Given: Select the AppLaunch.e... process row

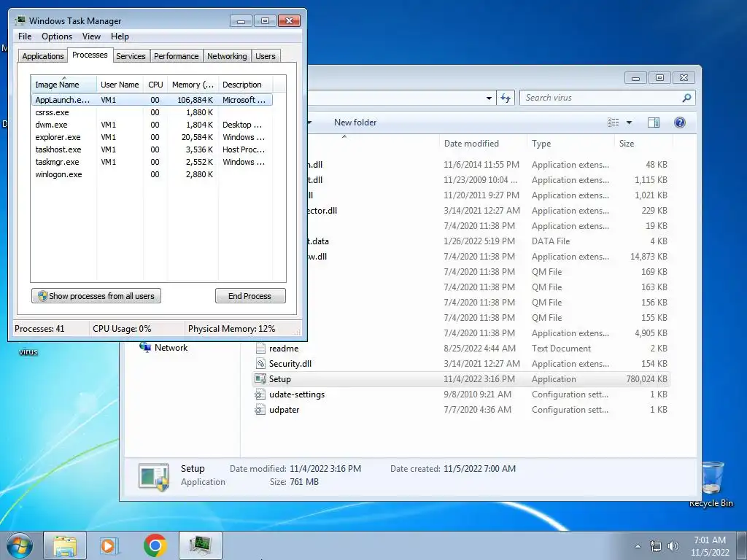Looking at the screenshot, I should point(152,100).
